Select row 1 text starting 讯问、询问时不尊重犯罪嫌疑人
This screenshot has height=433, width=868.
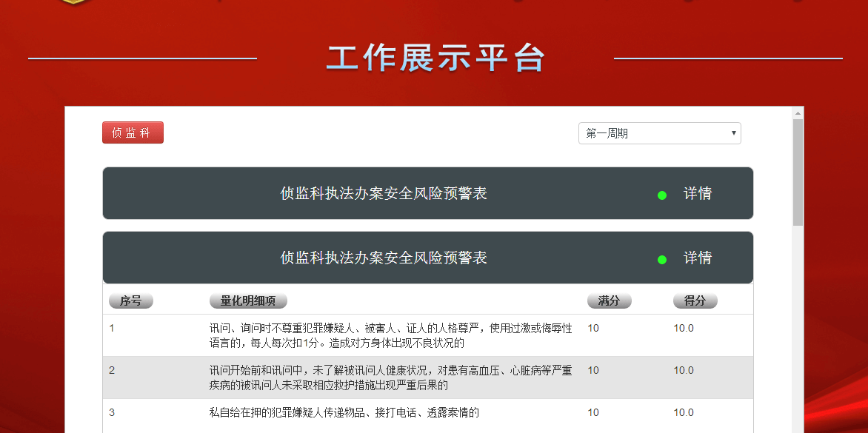[391, 336]
